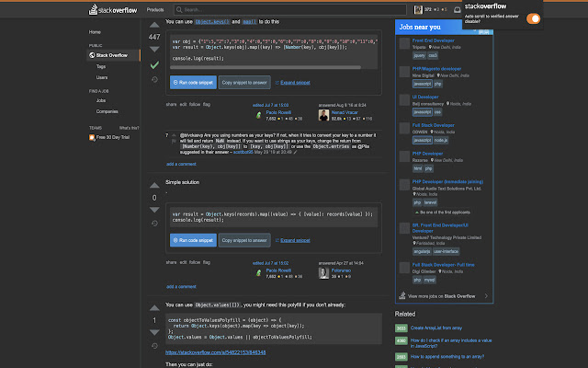588x368 pixels.
Task: Open the Object.keys() documentation link
Action: (x=212, y=22)
